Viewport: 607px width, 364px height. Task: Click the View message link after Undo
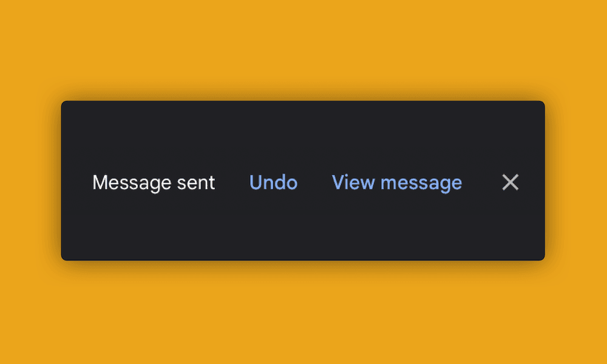click(x=397, y=183)
